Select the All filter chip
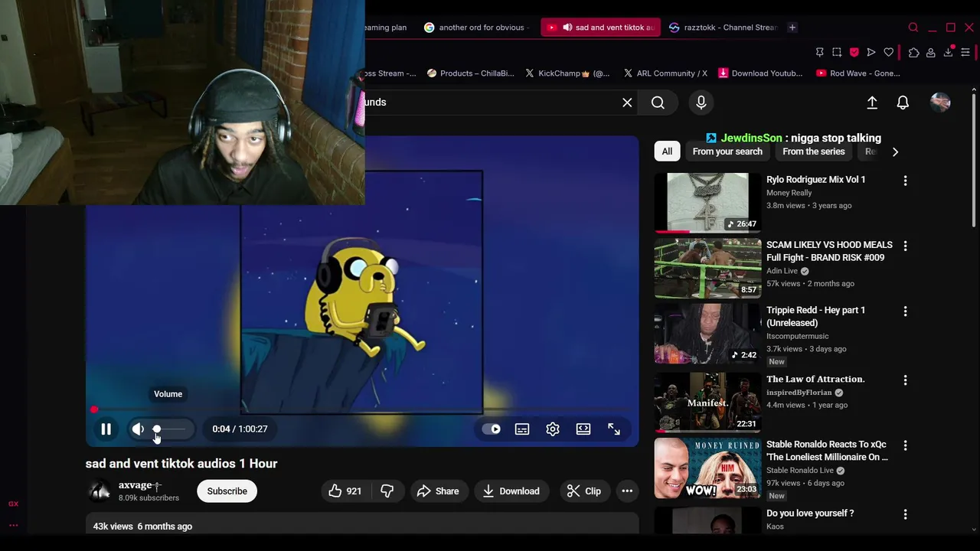 pyautogui.click(x=667, y=152)
